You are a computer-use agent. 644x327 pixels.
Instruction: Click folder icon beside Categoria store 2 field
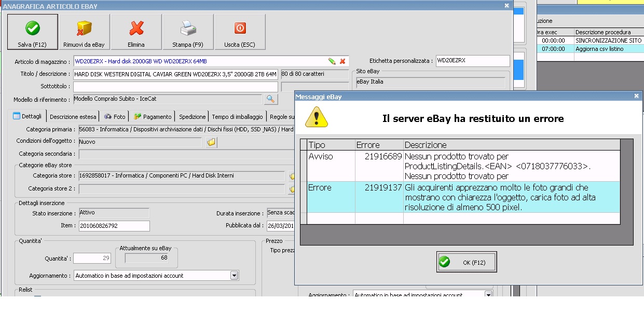(291, 189)
